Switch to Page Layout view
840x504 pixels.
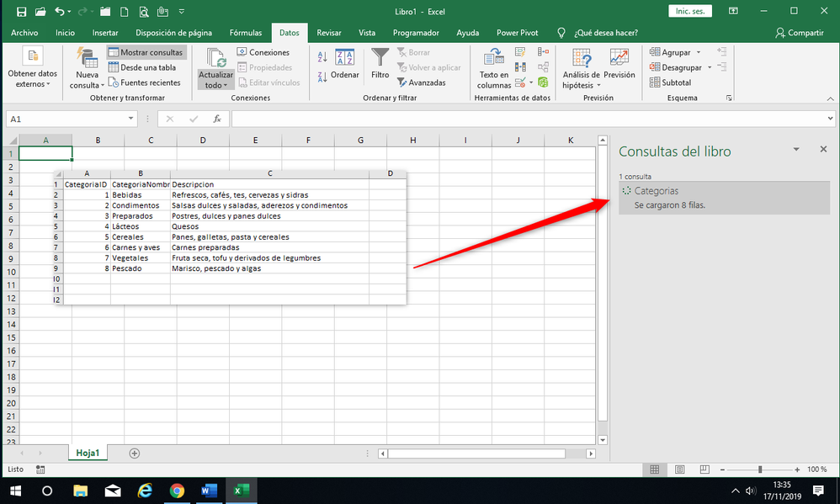(x=680, y=470)
